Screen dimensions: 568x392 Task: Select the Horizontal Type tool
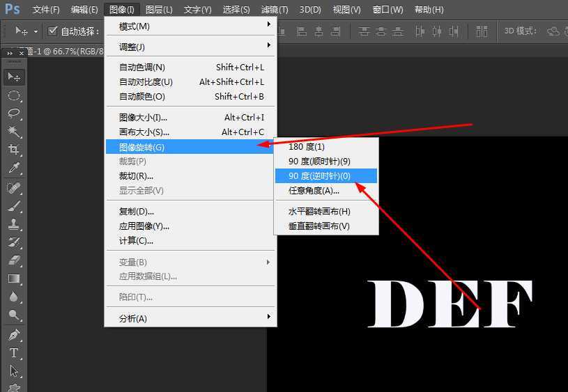pyautogui.click(x=14, y=353)
